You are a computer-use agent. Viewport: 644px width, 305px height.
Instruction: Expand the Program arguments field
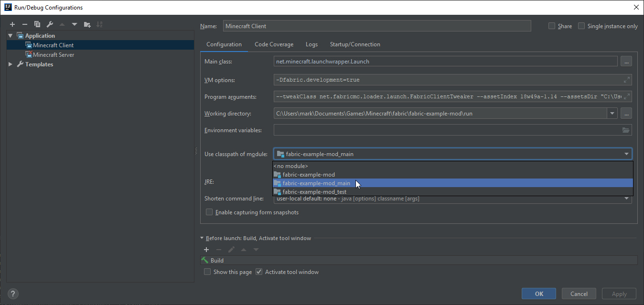pyautogui.click(x=627, y=96)
